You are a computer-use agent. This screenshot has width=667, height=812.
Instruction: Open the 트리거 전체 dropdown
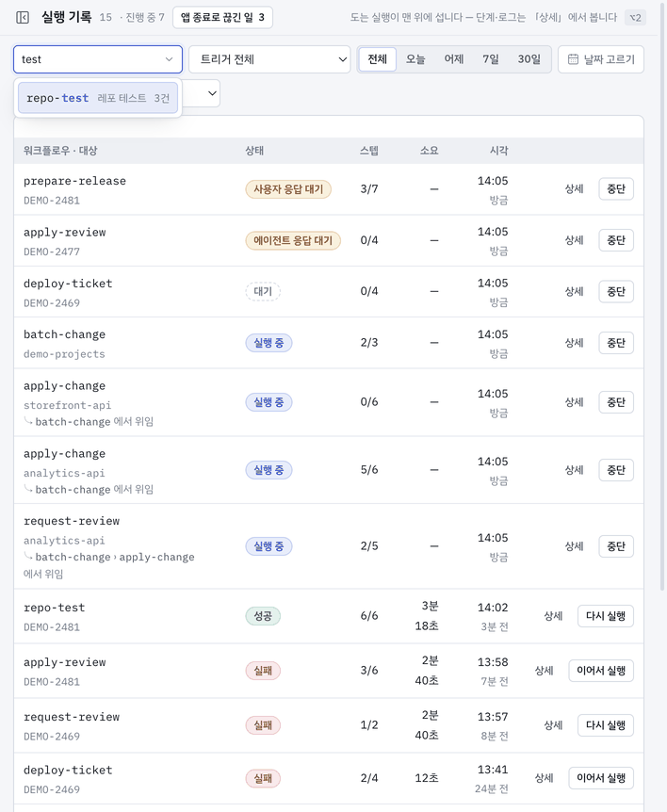pos(269,59)
